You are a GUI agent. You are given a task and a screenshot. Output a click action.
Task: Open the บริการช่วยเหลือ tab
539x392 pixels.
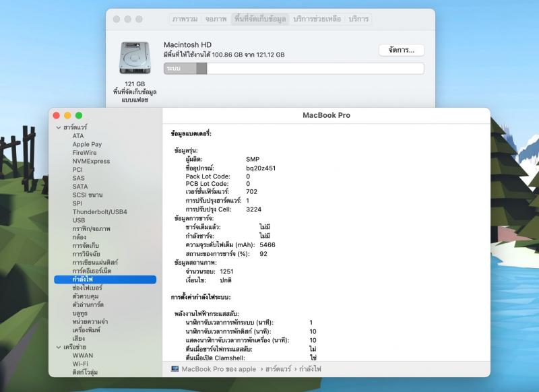[317, 19]
